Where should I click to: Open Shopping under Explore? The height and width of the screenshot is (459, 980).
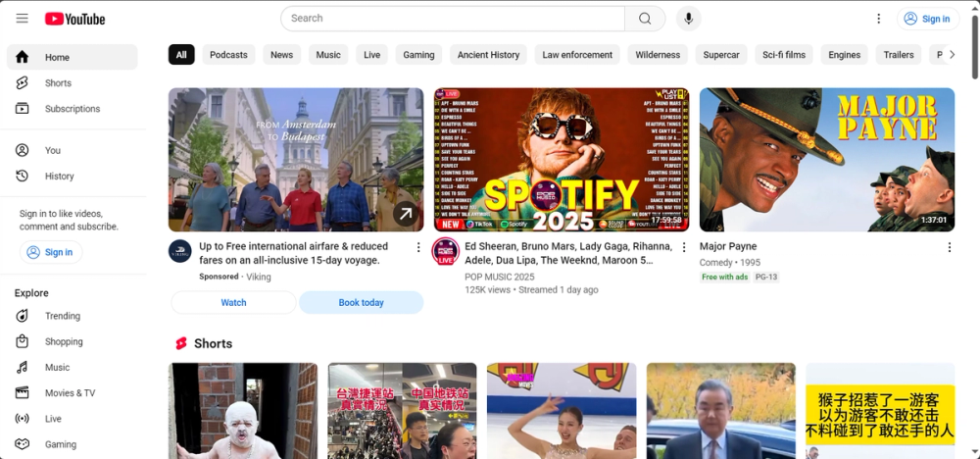click(x=72, y=341)
